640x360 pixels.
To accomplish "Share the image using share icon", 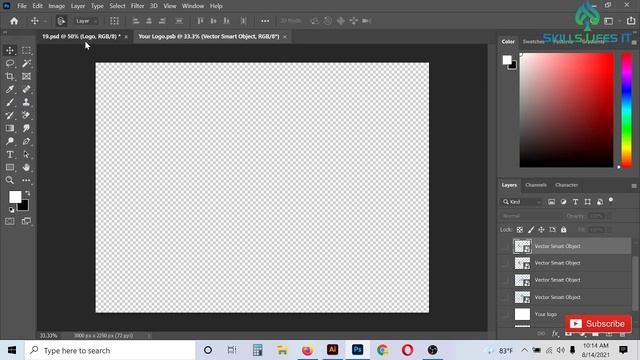I will (631, 21).
